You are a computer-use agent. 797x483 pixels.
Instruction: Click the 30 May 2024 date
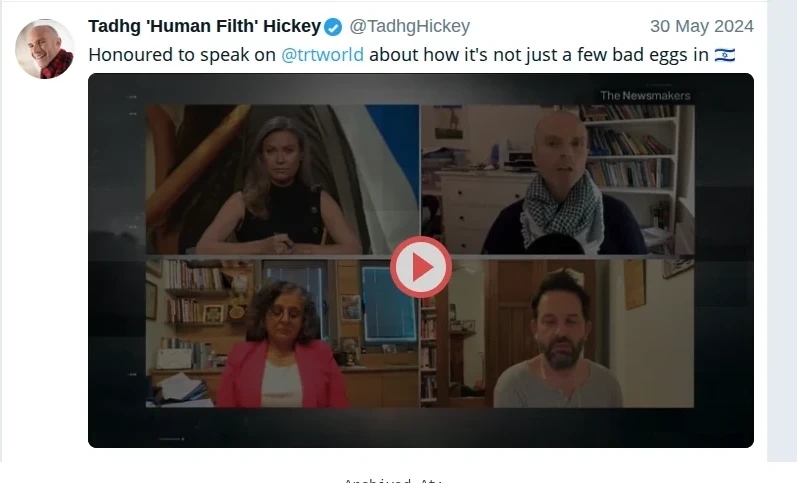pyautogui.click(x=701, y=26)
